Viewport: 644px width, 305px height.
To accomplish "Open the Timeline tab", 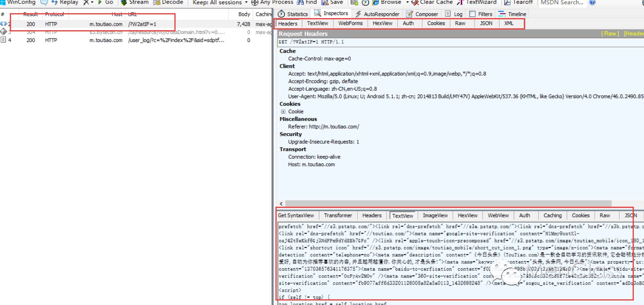I will pos(512,14).
